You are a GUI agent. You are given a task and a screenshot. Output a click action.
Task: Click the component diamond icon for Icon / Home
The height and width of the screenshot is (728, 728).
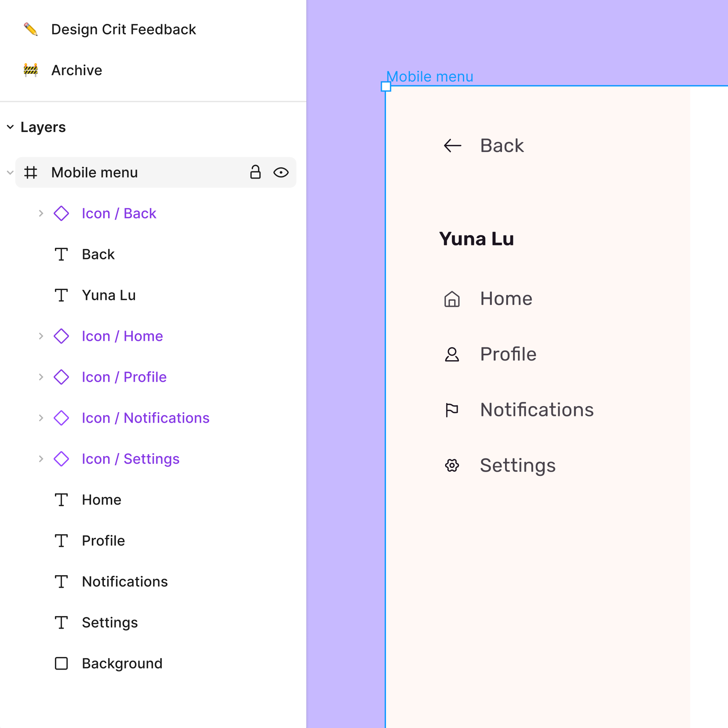point(61,336)
